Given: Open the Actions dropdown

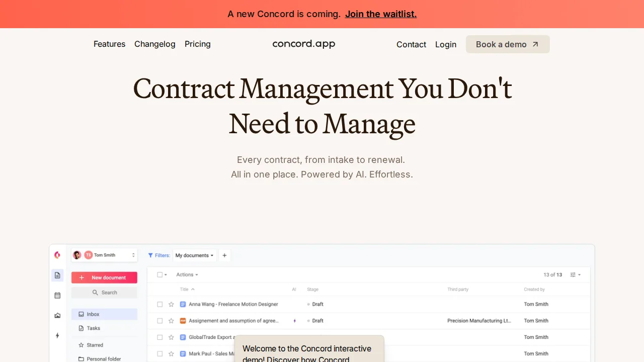Looking at the screenshot, I should [187, 275].
